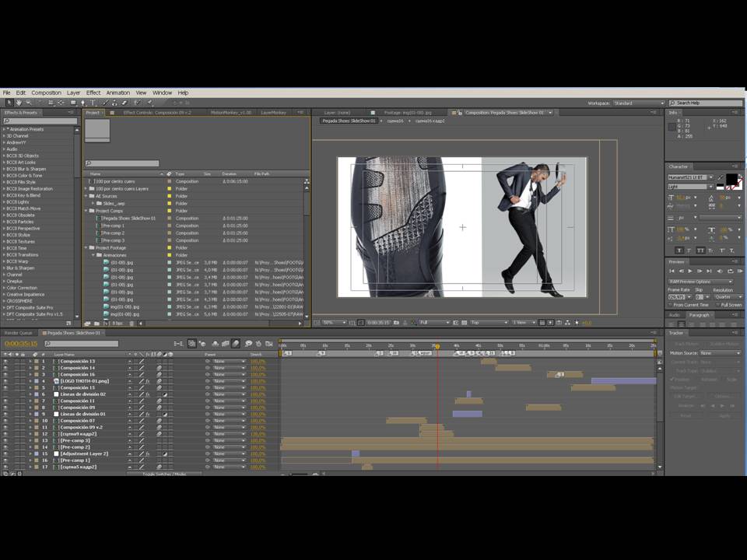Enable Motion Blur switch in timeline header
The width and height of the screenshot is (747, 560).
236,344
